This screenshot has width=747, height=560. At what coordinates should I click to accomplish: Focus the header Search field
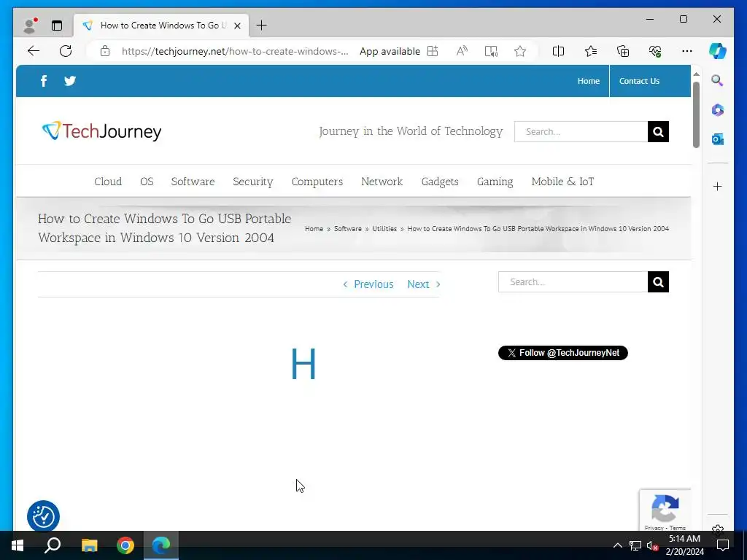581,131
